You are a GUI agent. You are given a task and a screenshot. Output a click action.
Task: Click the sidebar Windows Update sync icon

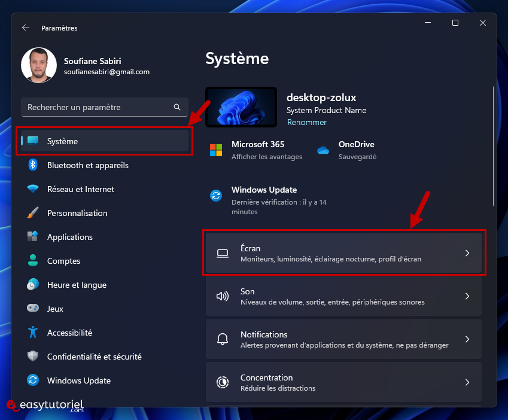coord(33,380)
